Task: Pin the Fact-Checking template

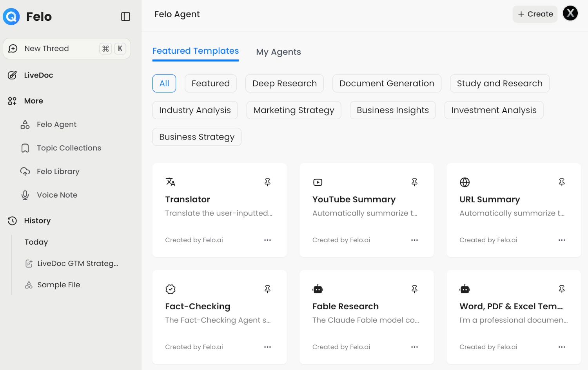Action: (268, 289)
